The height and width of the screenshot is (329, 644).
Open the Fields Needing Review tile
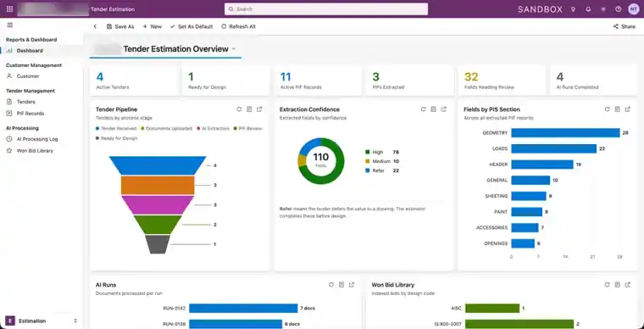click(502, 81)
